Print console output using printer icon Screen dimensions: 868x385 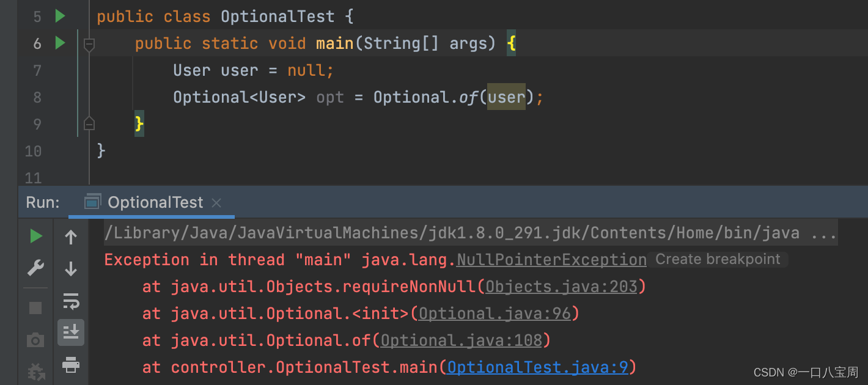click(70, 365)
